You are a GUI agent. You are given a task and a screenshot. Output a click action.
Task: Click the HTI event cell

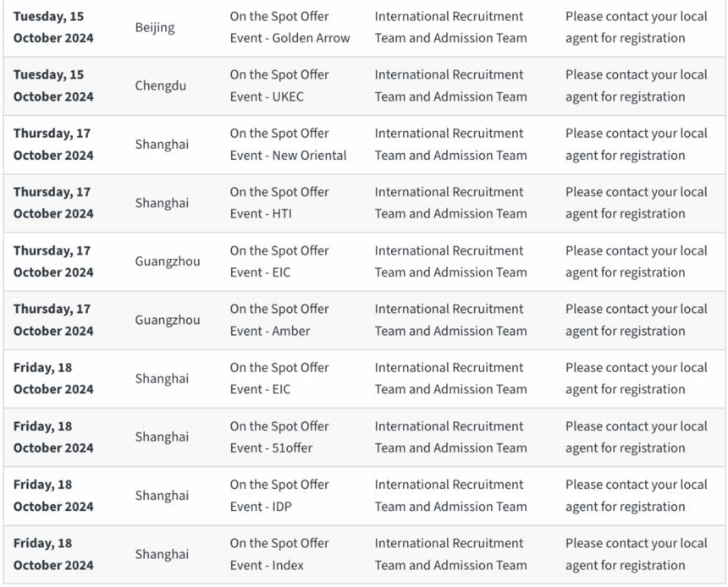(x=279, y=203)
